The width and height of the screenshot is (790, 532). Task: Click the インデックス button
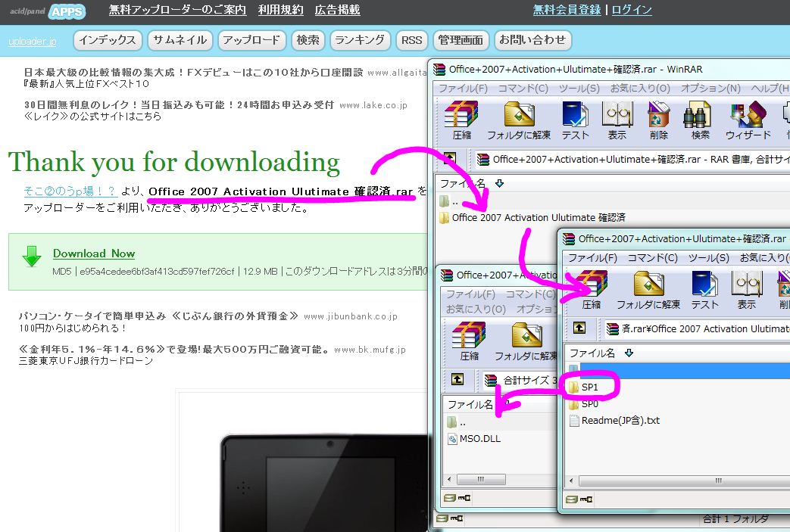point(108,40)
